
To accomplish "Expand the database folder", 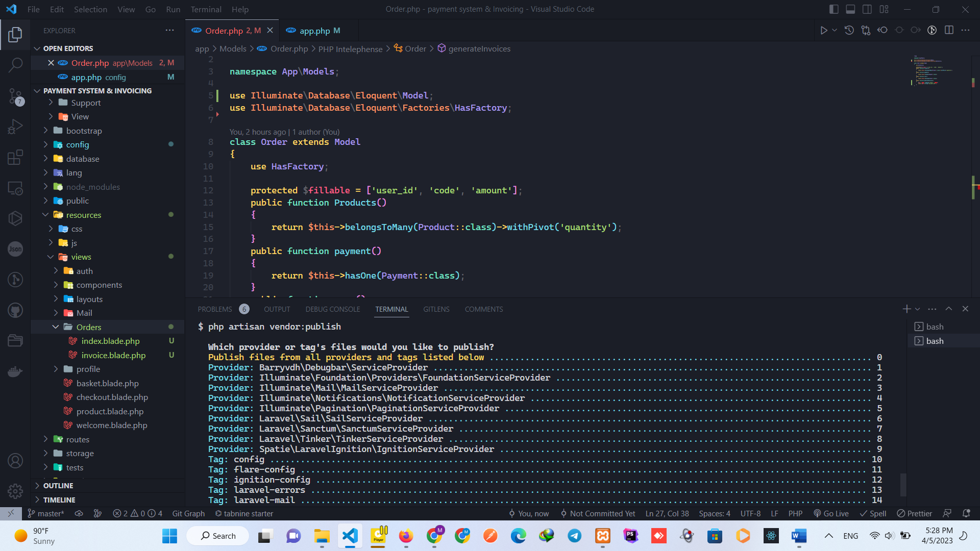I will click(83, 159).
